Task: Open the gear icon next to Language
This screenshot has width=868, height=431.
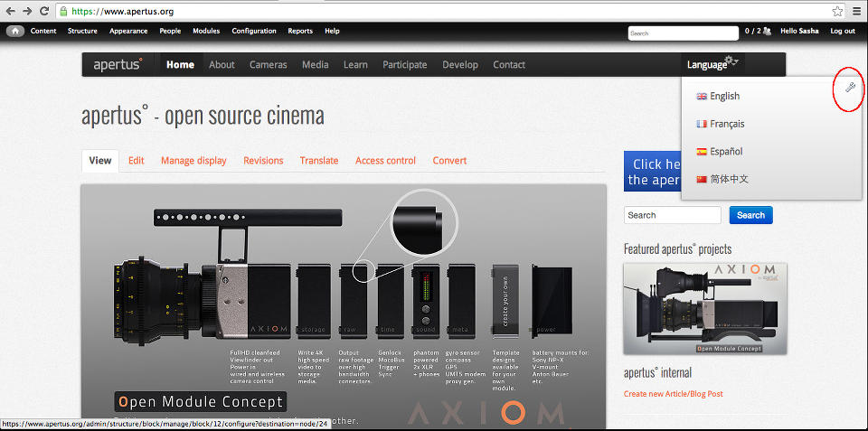Action: point(731,61)
